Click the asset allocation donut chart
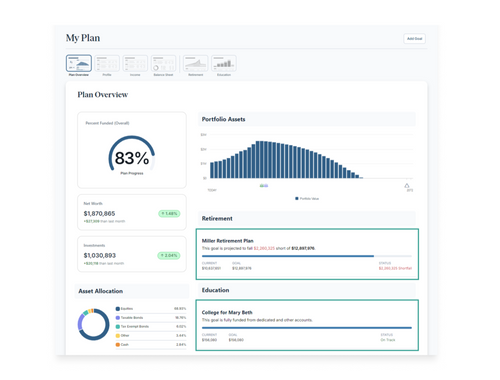Screen dimensions: 500x380 pyautogui.click(x=93, y=324)
